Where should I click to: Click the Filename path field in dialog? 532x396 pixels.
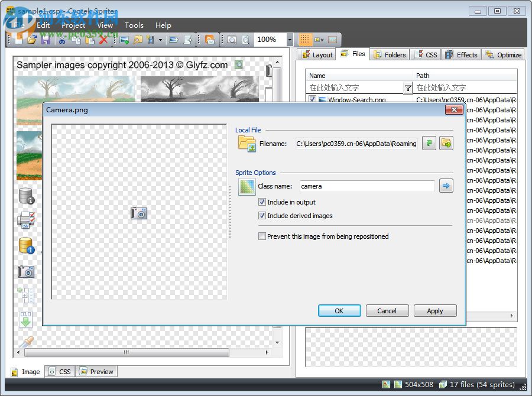click(356, 144)
